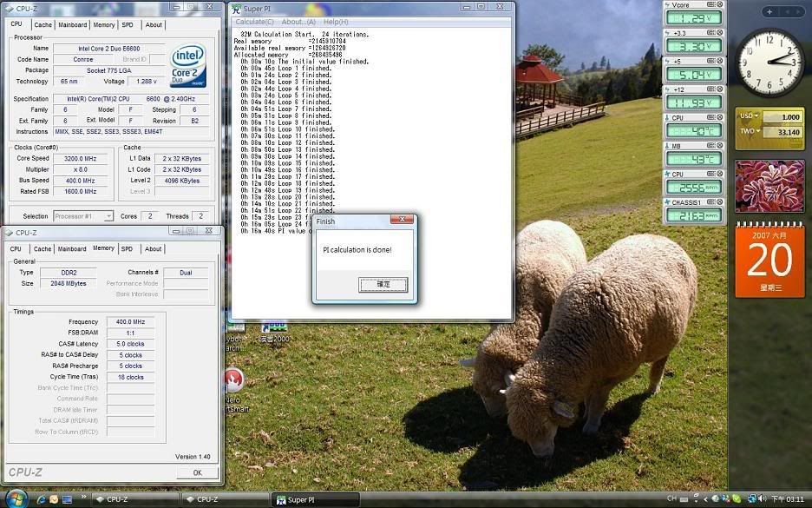Open Mainboard tab in upper CPU-Z window
This screenshot has width=812, height=508.
(x=72, y=25)
